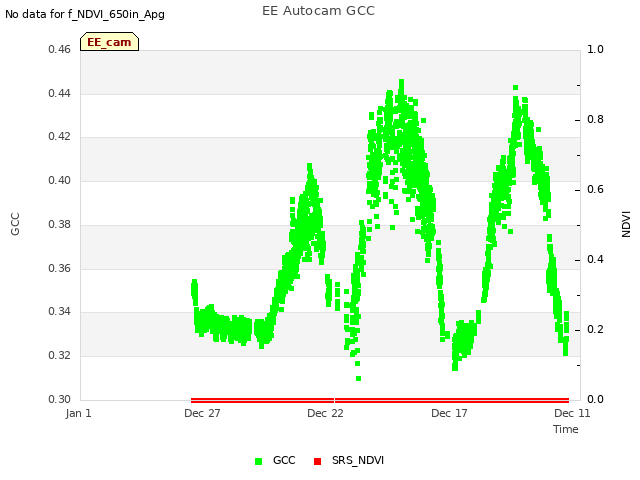Click the 0.0 NDVI axis value

(x=595, y=399)
